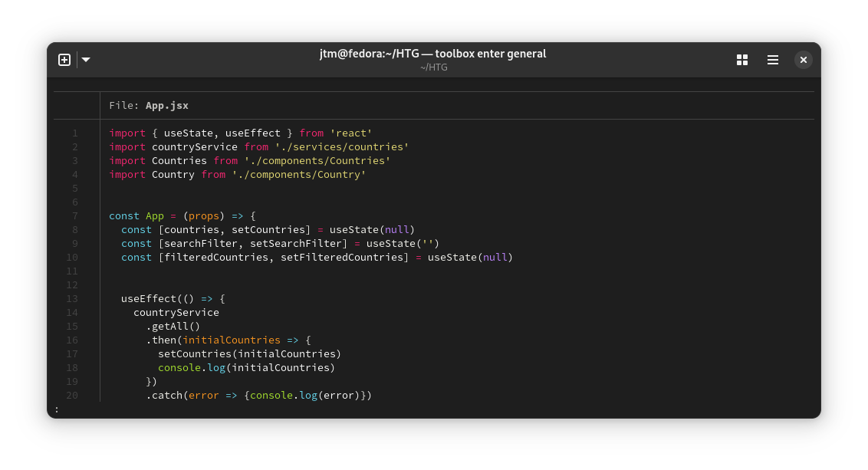Click the window title 'jtm@fedora:~/HTG — toolbox enter general'
The height and width of the screenshot is (470, 868).
(x=433, y=54)
